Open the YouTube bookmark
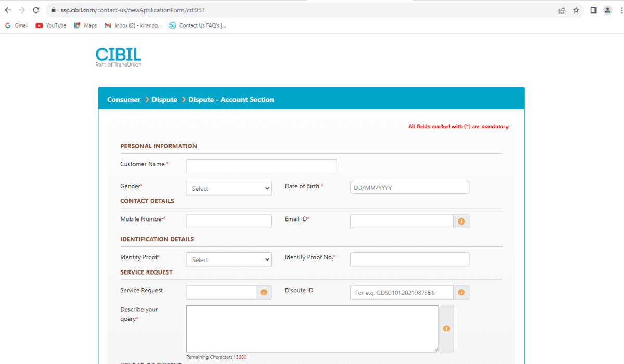The image size is (624, 364). tap(51, 25)
